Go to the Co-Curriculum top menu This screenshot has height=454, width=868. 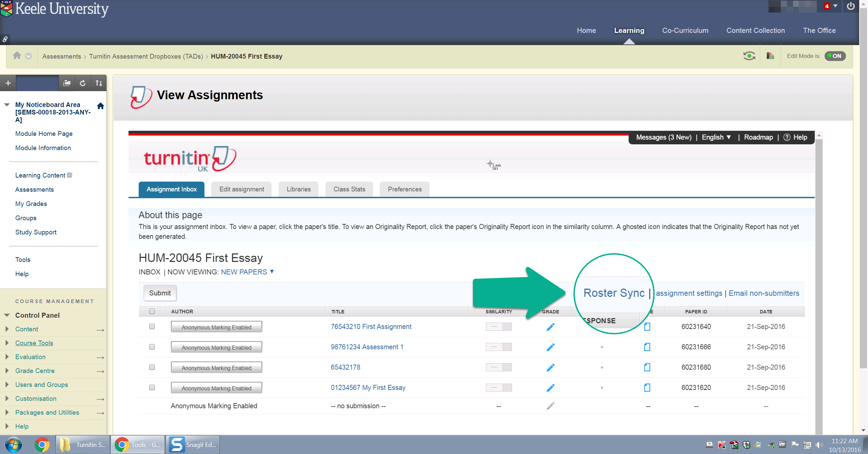685,30
